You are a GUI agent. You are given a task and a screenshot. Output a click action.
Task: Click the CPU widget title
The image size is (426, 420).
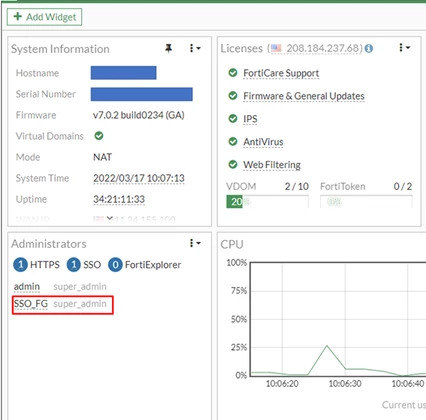[x=232, y=244]
